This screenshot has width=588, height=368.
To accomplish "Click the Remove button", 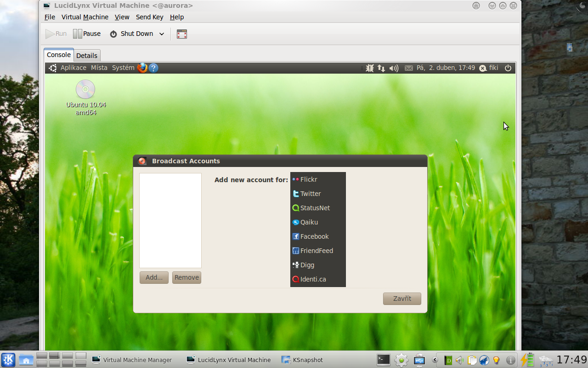I will 187,277.
